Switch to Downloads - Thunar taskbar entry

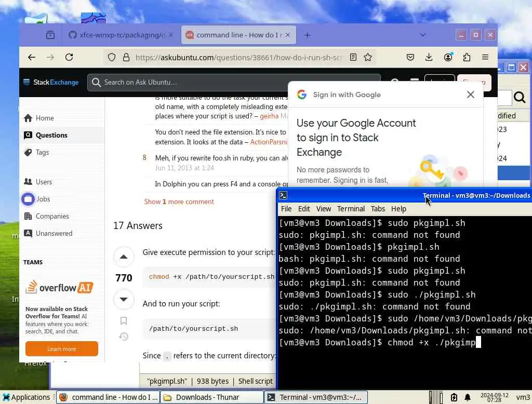(212, 397)
